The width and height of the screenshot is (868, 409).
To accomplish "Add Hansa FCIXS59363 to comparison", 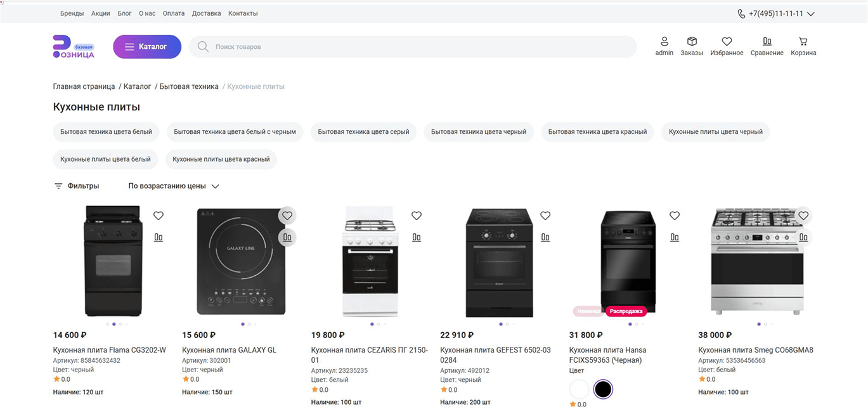I will 675,237.
